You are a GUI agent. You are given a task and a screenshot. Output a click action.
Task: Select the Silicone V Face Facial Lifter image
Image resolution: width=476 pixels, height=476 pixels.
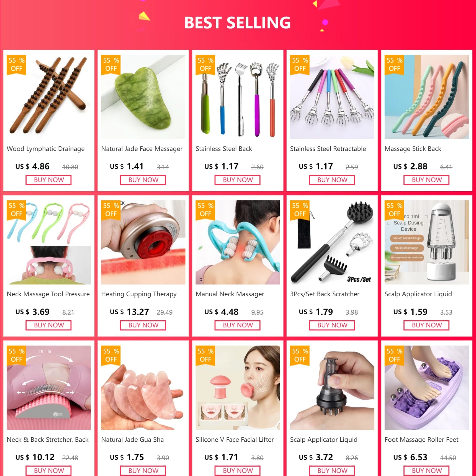(238, 388)
